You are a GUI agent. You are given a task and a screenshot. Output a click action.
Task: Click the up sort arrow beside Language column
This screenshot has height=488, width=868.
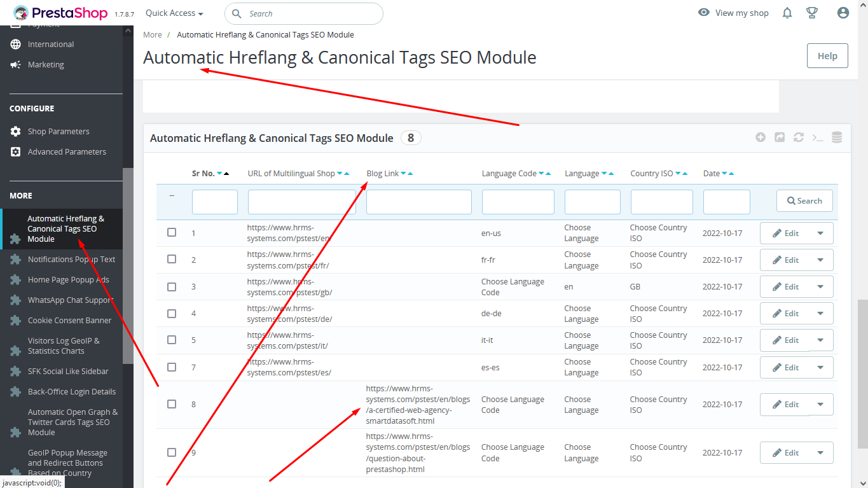[x=611, y=174]
